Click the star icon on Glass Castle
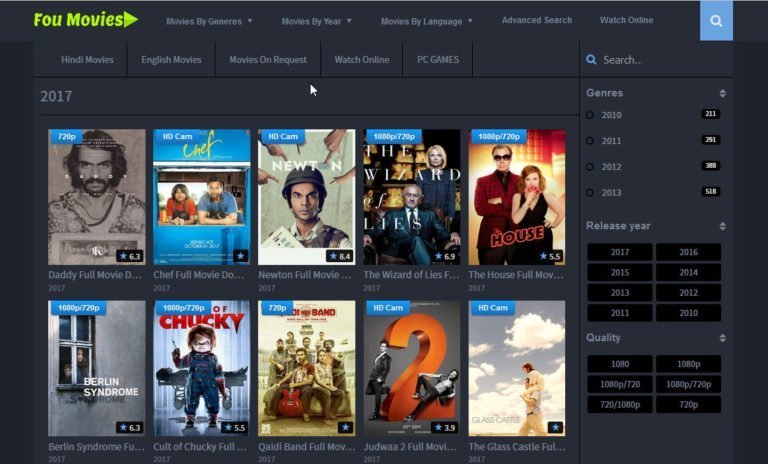Viewport: 768px width, 464px height. coord(555,427)
